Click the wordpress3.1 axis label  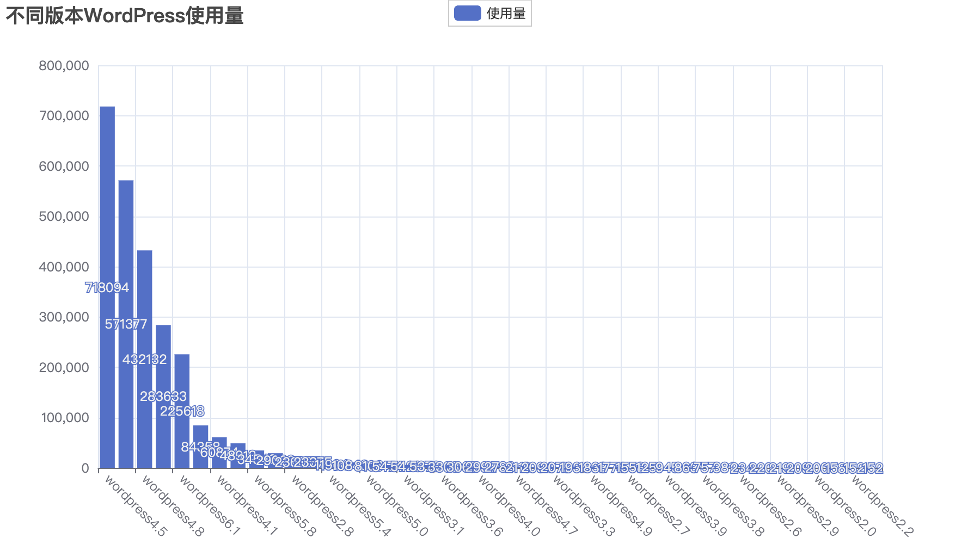433,506
